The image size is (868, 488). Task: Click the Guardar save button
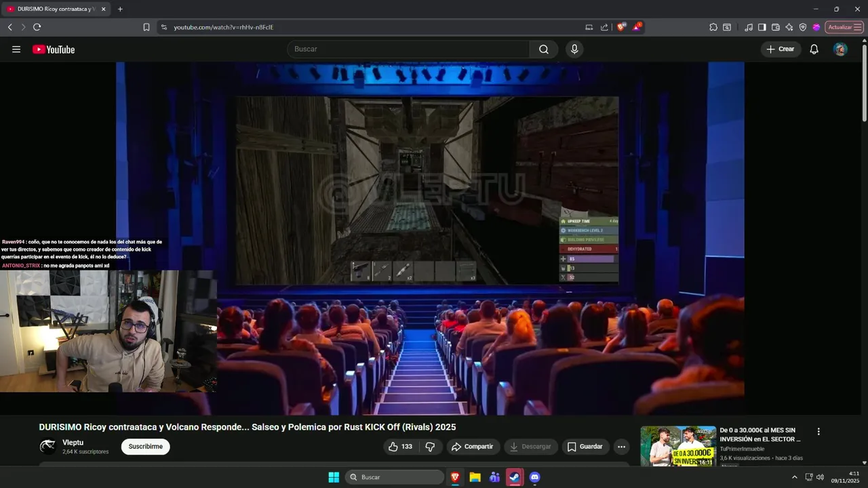pos(585,447)
